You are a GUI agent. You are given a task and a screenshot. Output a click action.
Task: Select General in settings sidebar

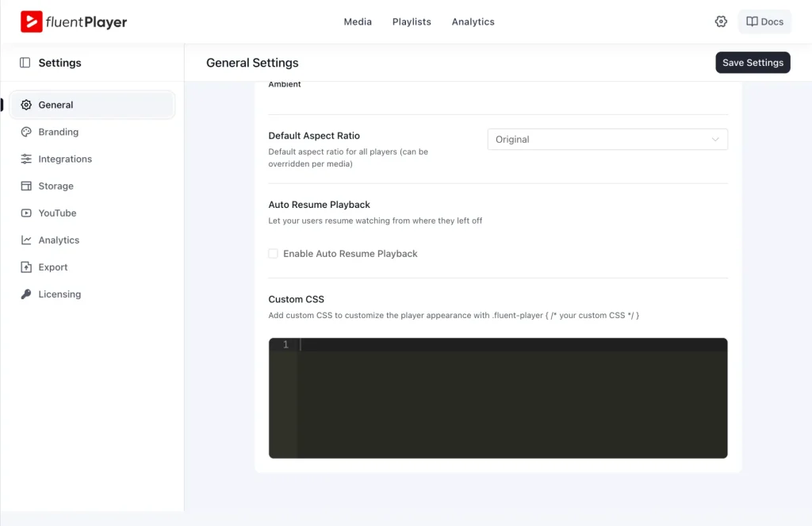click(x=92, y=105)
